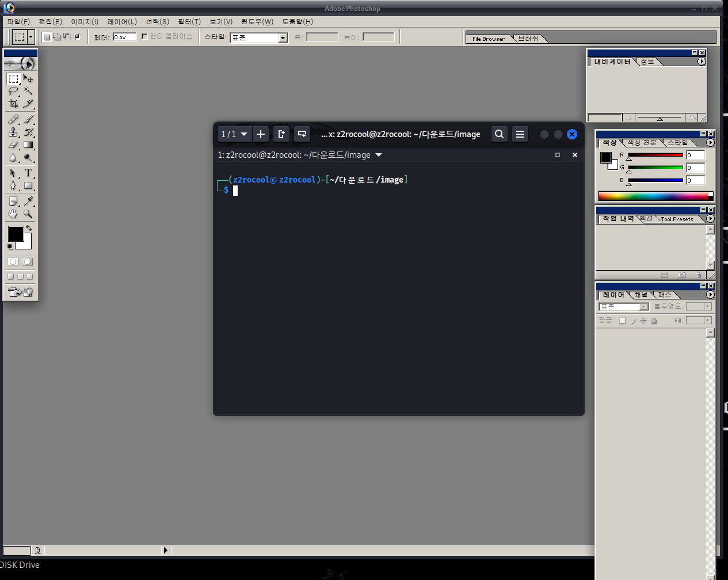Image resolution: width=728 pixels, height=580 pixels.
Task: Select the Eyedropper tool
Action: pyautogui.click(x=28, y=201)
